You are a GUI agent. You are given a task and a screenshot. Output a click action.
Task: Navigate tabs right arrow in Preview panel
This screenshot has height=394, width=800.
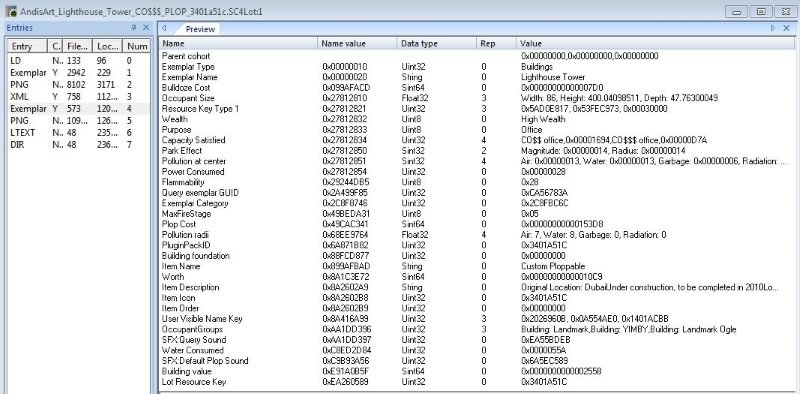pyautogui.click(x=773, y=28)
